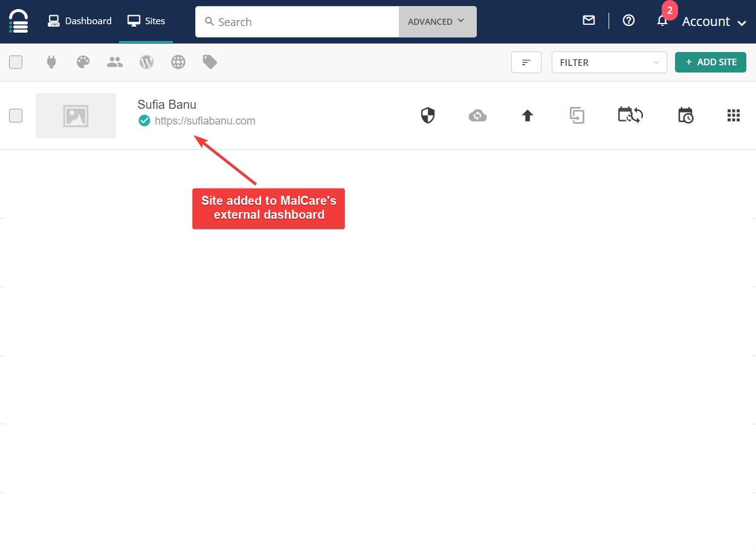The height and width of the screenshot is (547, 756).
Task: Open the ADVANCED search dropdown
Action: pos(436,21)
